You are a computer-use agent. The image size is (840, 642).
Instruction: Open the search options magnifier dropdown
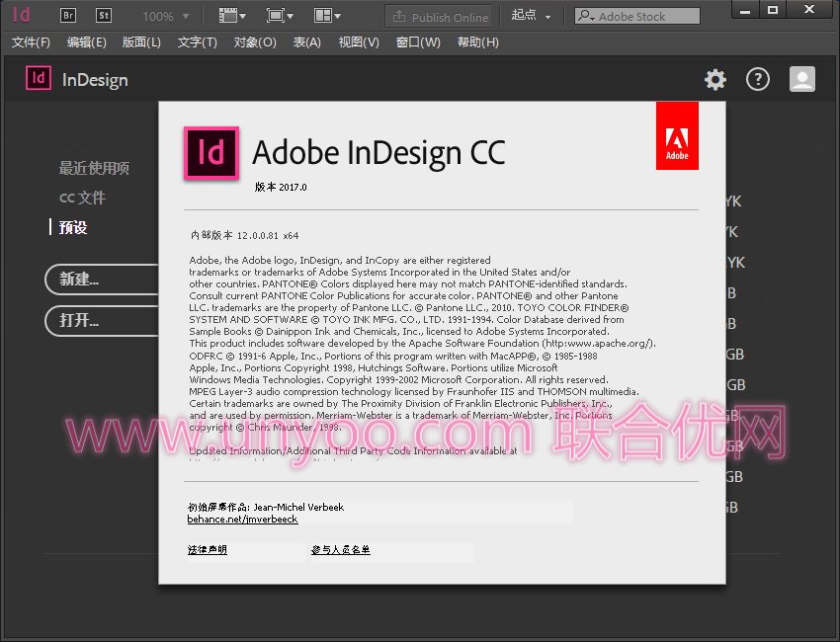[587, 16]
